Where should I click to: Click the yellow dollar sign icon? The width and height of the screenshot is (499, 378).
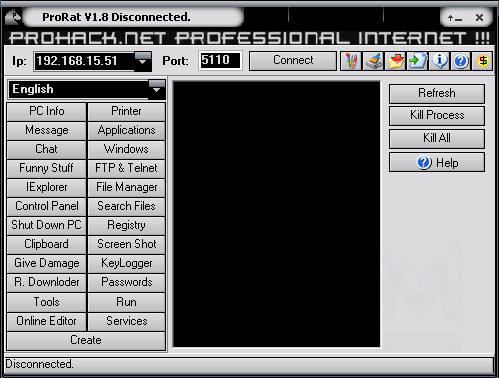[x=483, y=61]
